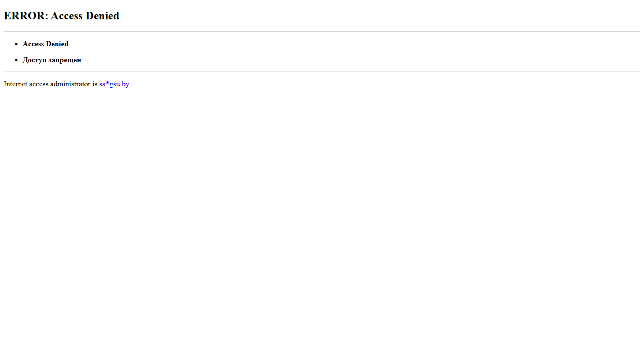Click the word 'Доступ' in the list
The height and width of the screenshot is (362, 644).
pyautogui.click(x=34, y=60)
